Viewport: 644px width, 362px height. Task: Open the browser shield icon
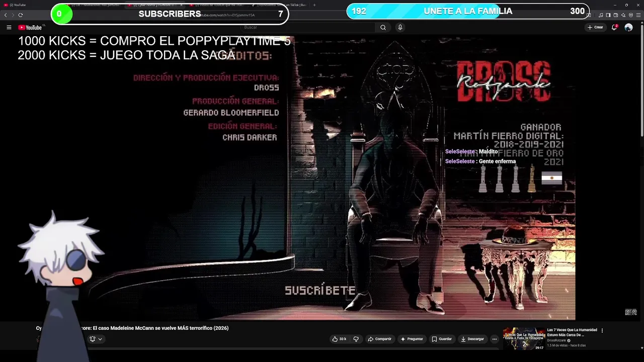click(631, 15)
